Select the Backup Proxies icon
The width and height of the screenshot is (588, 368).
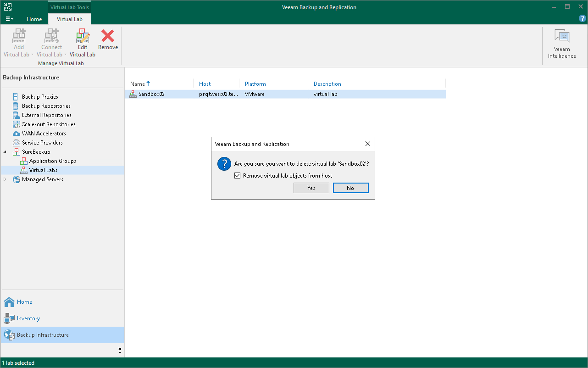click(x=15, y=96)
